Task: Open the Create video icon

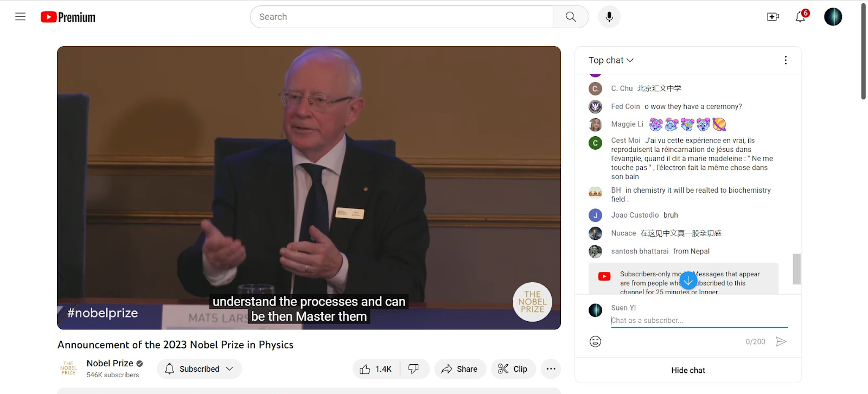Action: [x=773, y=17]
